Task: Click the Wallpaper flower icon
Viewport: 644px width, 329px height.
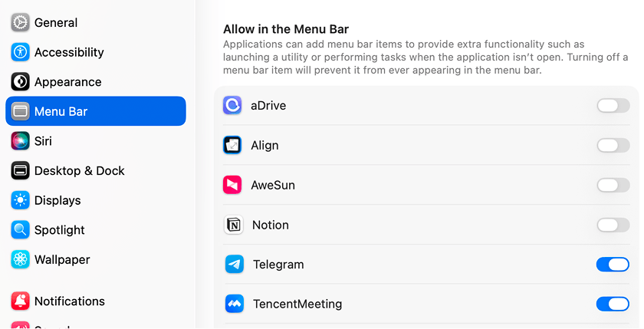Action: (20, 259)
